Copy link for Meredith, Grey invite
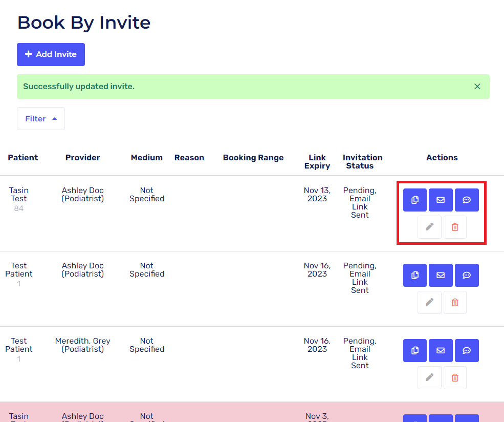504x422 pixels. click(415, 350)
